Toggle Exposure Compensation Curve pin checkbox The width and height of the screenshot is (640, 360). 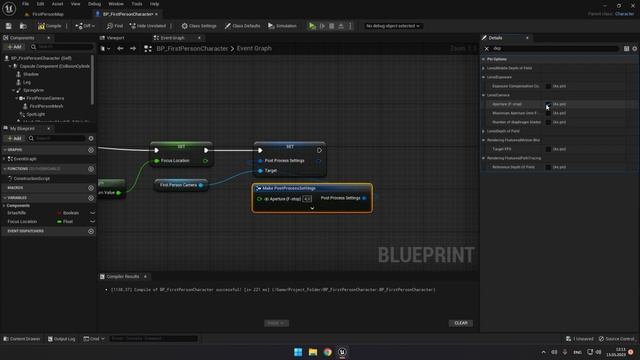click(x=548, y=86)
